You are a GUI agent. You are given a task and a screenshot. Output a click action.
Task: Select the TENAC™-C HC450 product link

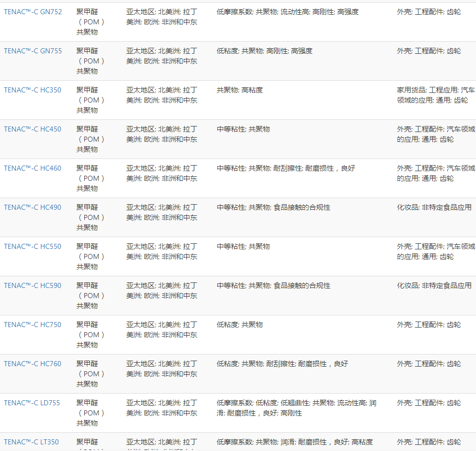click(x=33, y=129)
